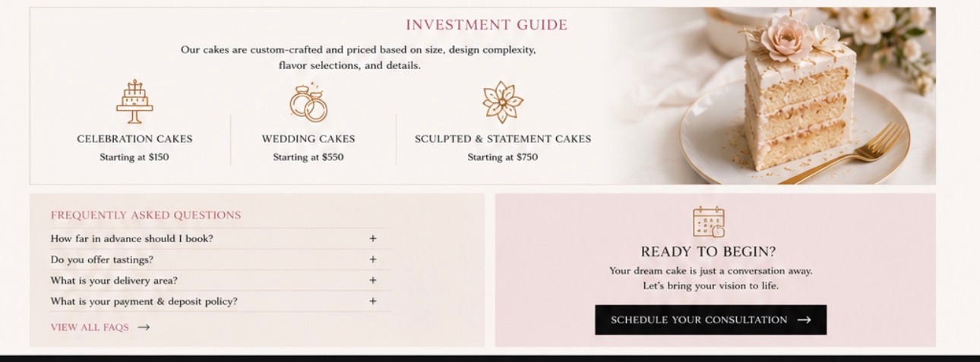The width and height of the screenshot is (980, 362).
Task: Schedule your consultation
Action: point(710,320)
